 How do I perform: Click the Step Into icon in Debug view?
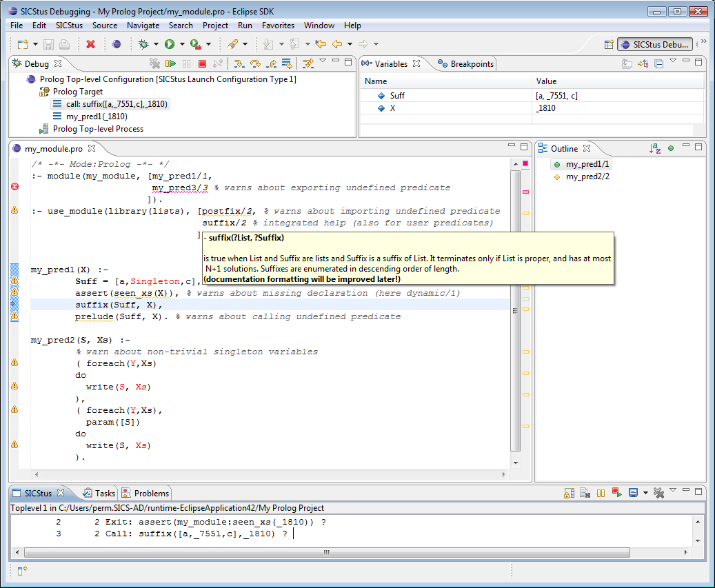coord(239,64)
